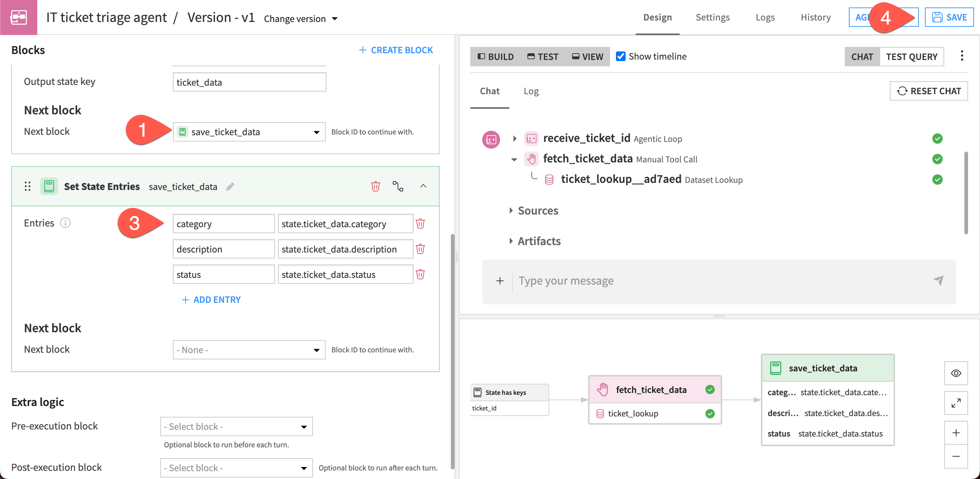The height and width of the screenshot is (479, 980).
Task: Open the Change version dropdown
Action: [301, 18]
